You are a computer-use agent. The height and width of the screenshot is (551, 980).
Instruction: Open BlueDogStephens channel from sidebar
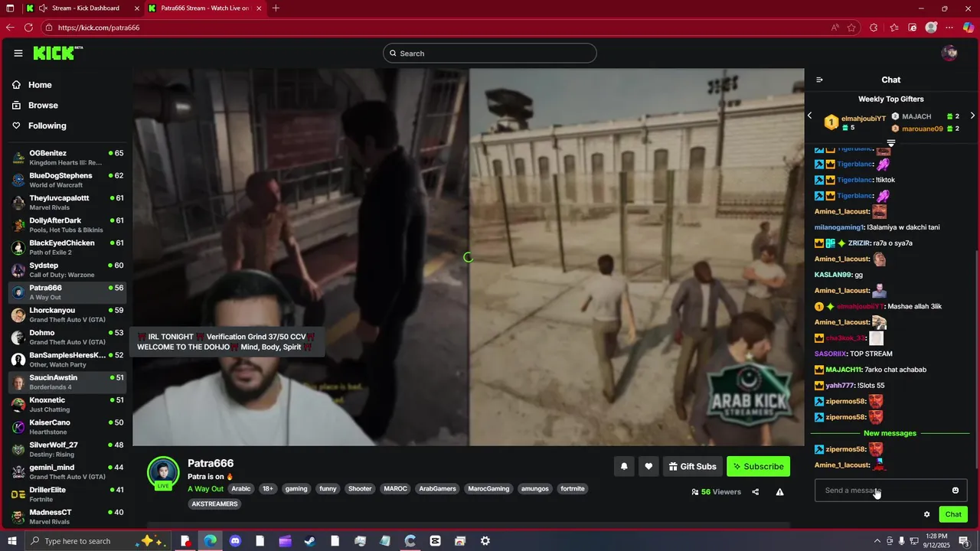[x=67, y=180]
